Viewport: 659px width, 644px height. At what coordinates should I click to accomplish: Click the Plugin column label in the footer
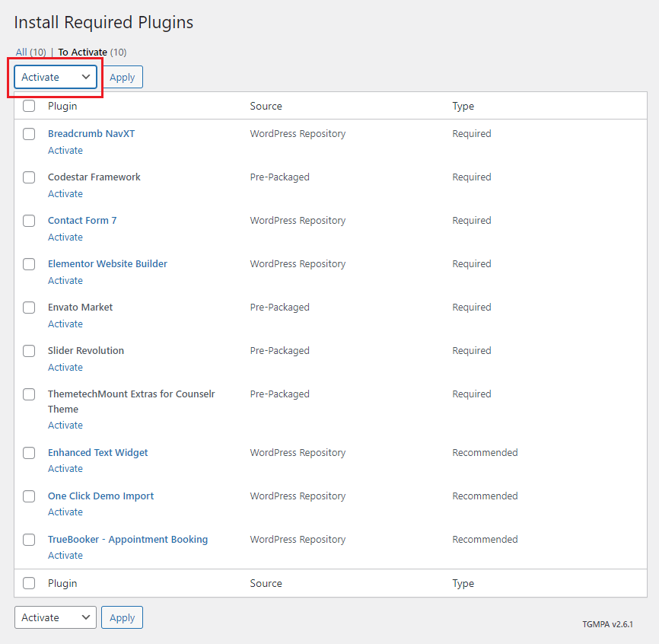coord(62,583)
